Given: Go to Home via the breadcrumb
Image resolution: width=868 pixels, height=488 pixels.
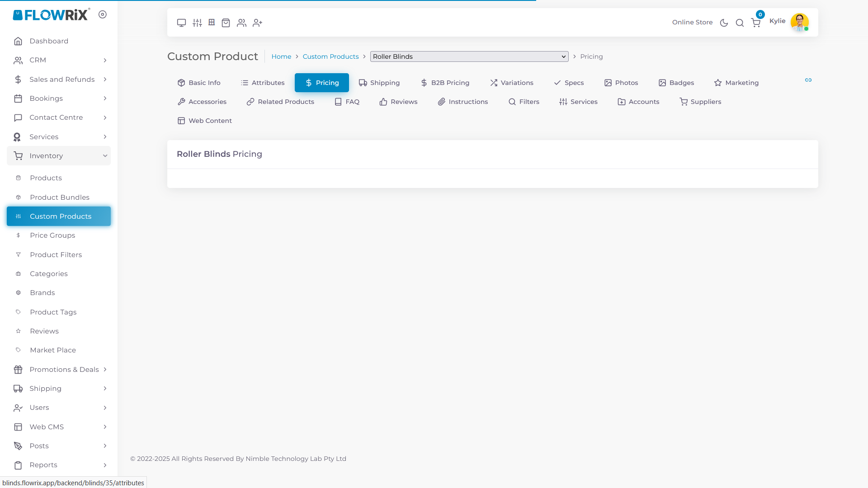Looking at the screenshot, I should coord(281,56).
